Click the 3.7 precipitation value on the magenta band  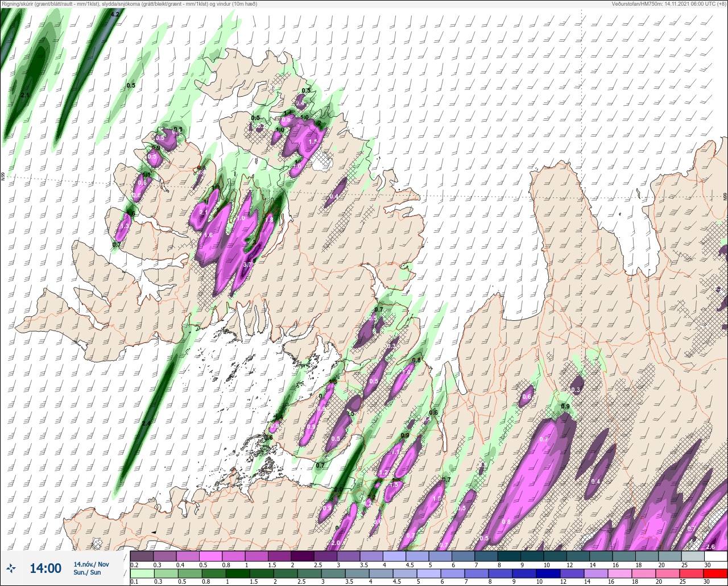pos(248,265)
